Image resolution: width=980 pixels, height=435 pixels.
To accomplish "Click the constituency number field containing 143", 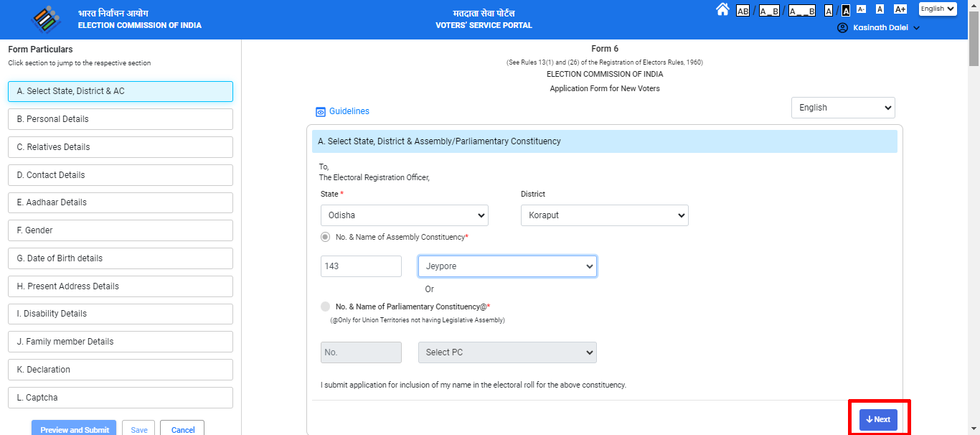I will (x=361, y=266).
